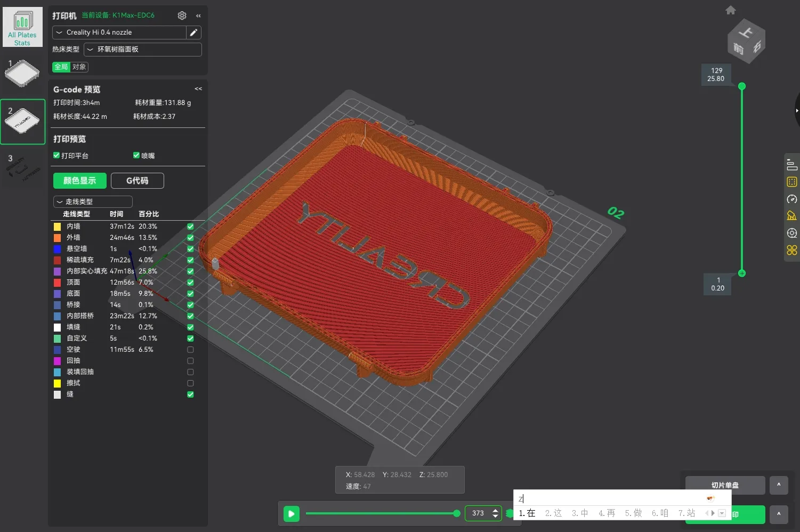Select 颜色显示 color display tab
The height and width of the screenshot is (532, 800).
point(80,181)
